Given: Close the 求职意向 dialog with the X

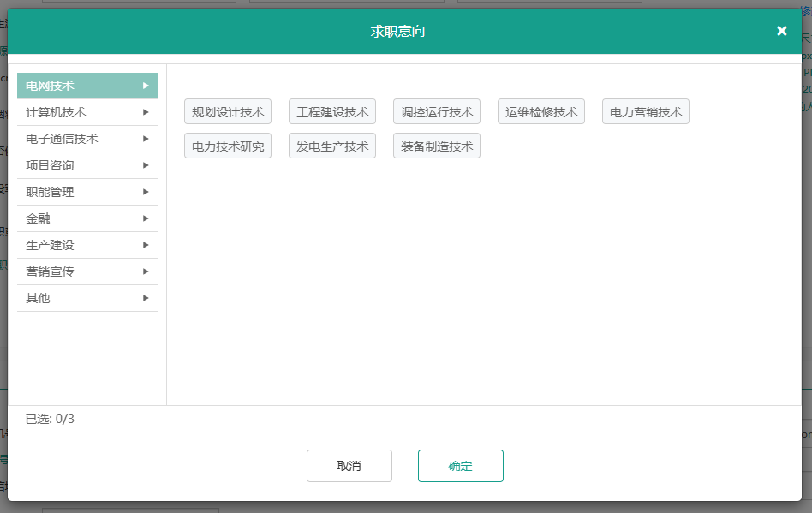Looking at the screenshot, I should [x=781, y=30].
